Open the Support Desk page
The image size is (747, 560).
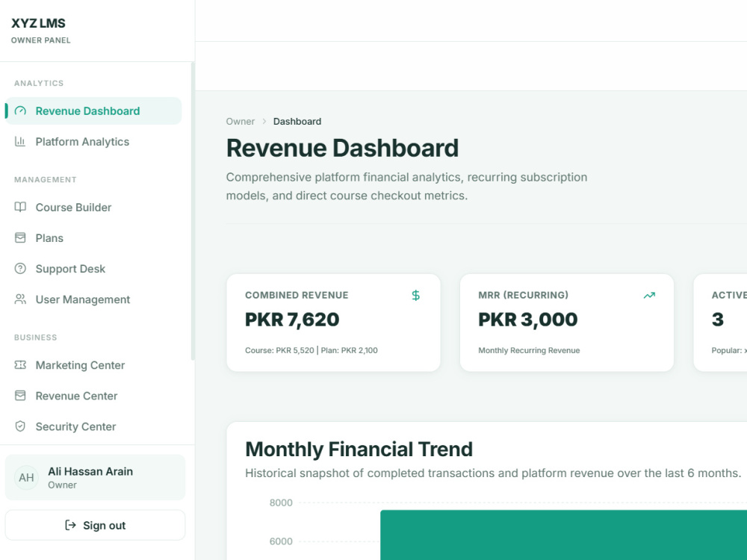(x=93, y=269)
